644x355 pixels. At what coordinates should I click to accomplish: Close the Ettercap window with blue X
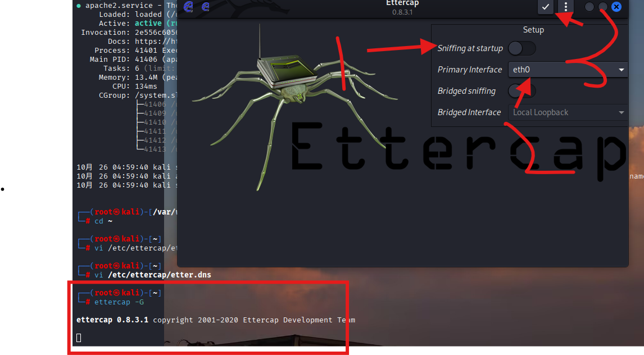click(x=616, y=7)
